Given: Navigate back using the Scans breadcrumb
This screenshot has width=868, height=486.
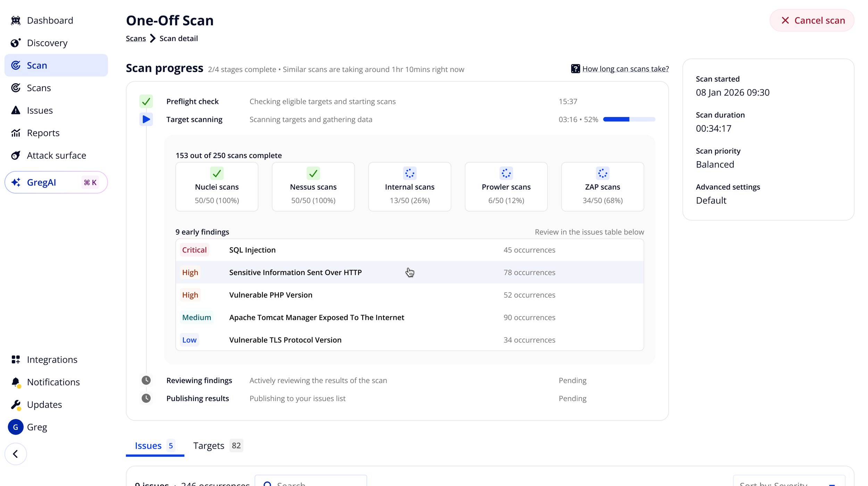Looking at the screenshot, I should point(135,38).
